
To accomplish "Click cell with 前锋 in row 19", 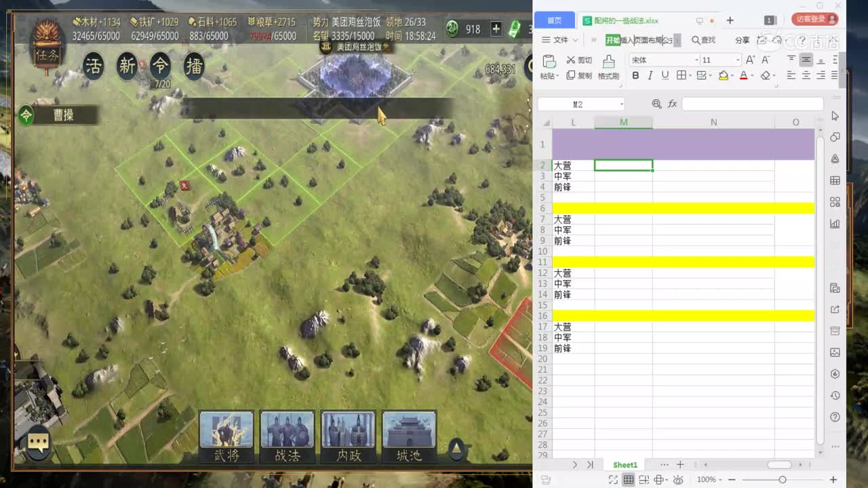I will (573, 348).
